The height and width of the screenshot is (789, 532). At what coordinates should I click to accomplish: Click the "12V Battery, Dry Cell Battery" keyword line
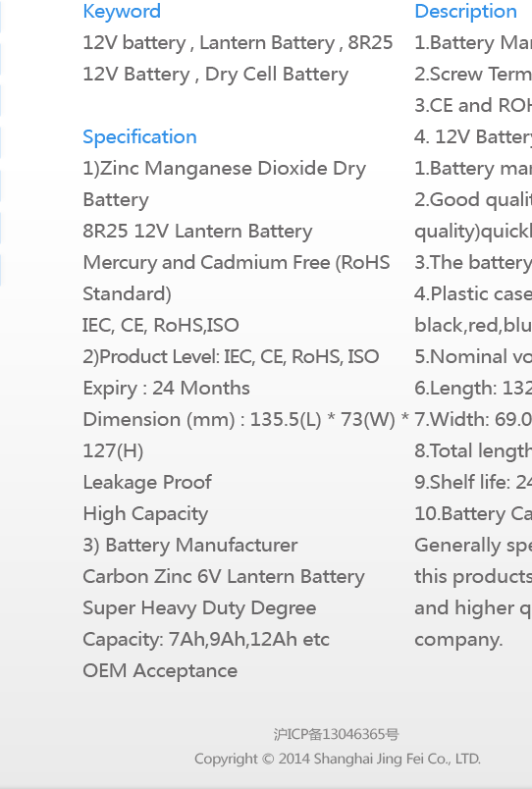coord(215,75)
